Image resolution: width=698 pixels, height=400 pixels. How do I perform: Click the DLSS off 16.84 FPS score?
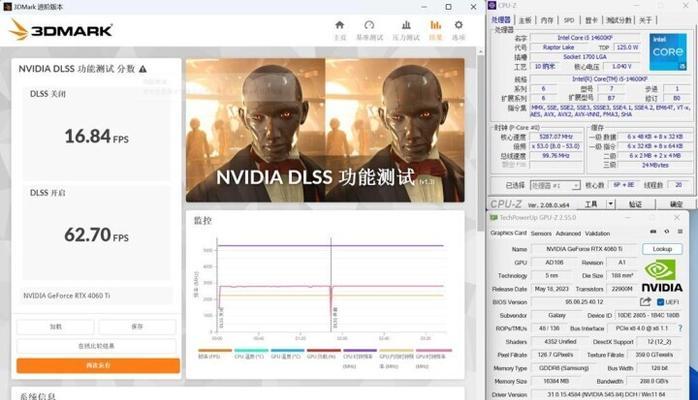click(x=97, y=137)
